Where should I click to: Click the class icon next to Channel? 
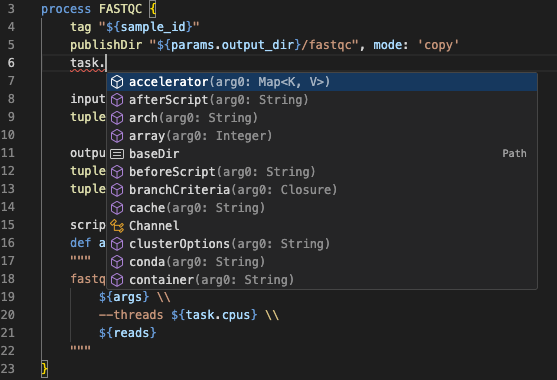tap(117, 226)
